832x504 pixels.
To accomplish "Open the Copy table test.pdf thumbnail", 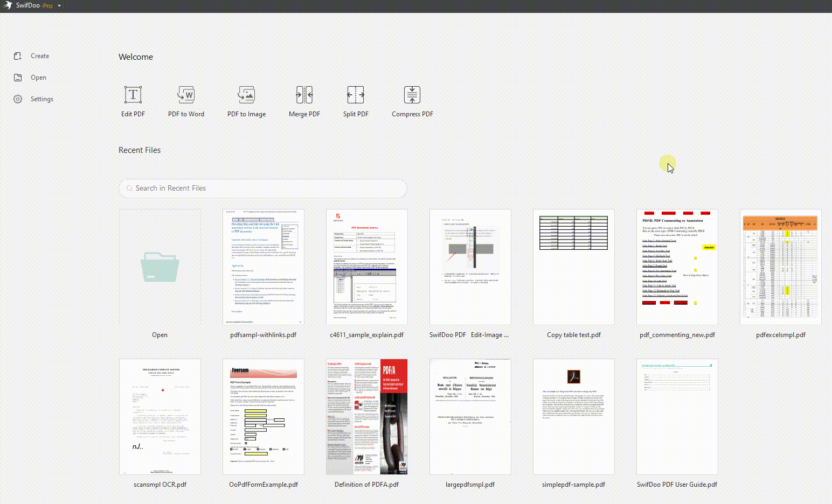I will (574, 267).
